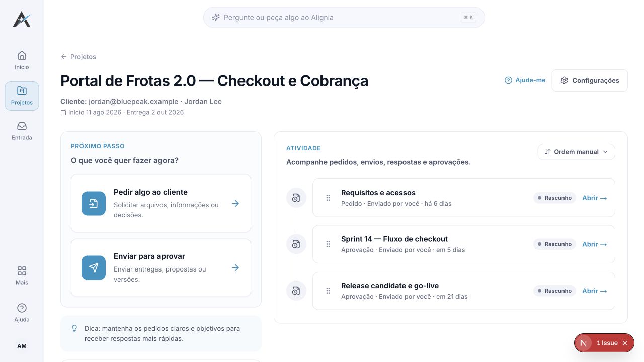644x362 pixels.
Task: Grab drag handle of Release candidate row
Action: [x=328, y=291]
